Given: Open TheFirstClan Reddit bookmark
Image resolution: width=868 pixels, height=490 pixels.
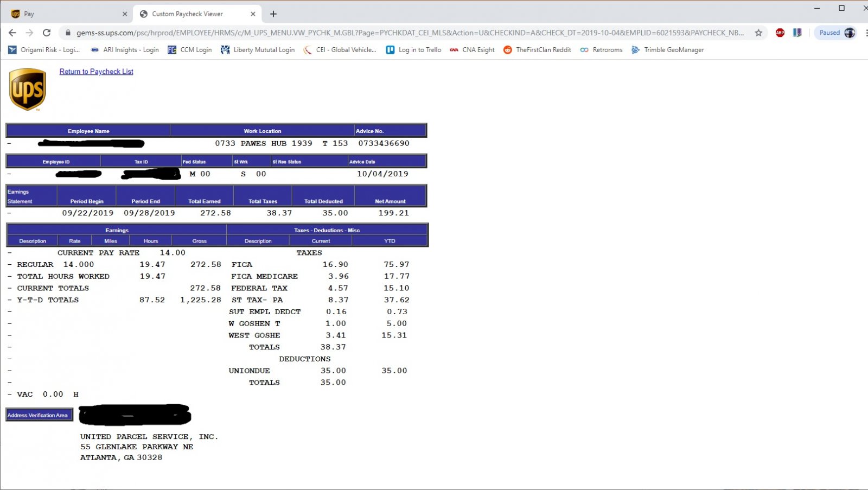Looking at the screenshot, I should [537, 50].
